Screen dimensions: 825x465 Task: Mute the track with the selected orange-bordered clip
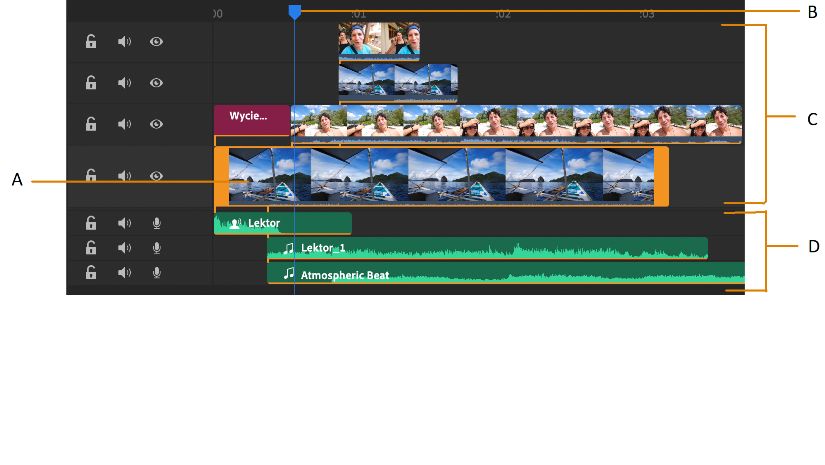coord(124,176)
